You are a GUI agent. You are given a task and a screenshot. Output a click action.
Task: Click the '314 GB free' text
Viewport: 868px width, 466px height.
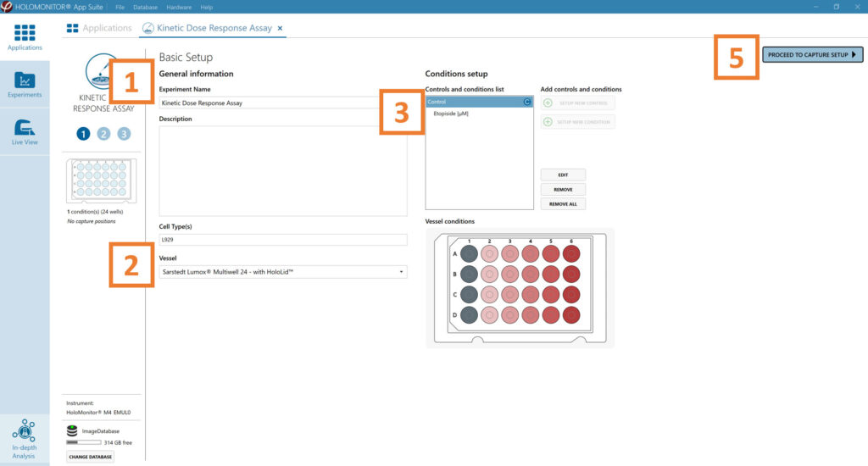pos(118,443)
